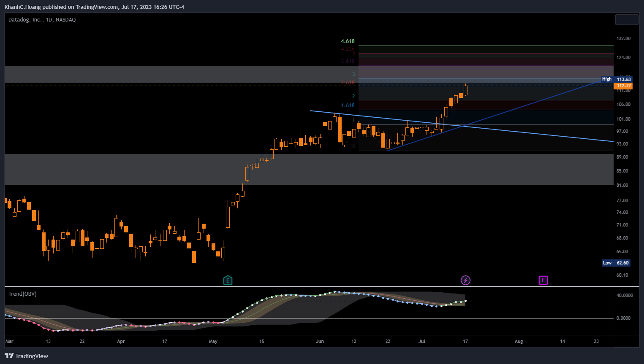Screen dimensions: 644x364
Task: Click the 71.00 price axis label
Action: (622, 225)
